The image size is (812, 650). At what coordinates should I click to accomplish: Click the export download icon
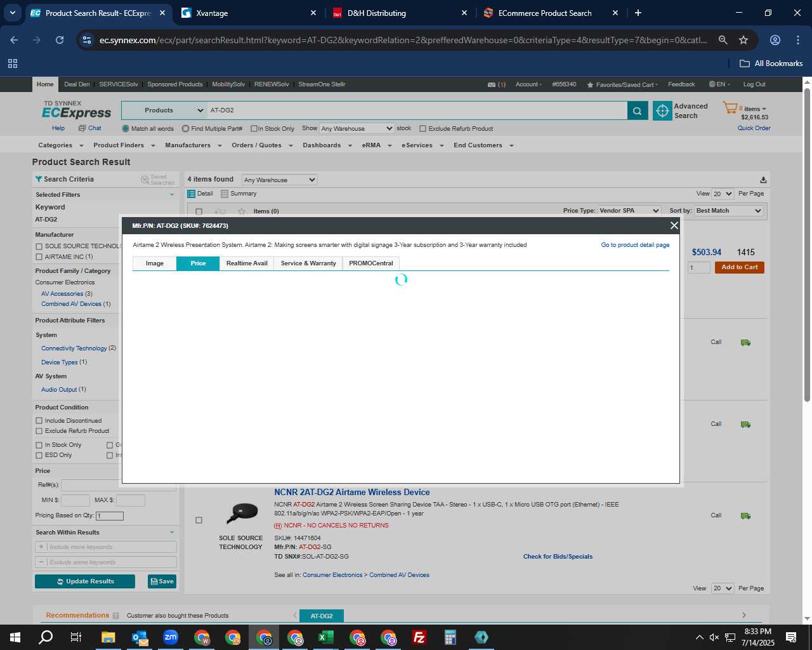click(x=763, y=180)
